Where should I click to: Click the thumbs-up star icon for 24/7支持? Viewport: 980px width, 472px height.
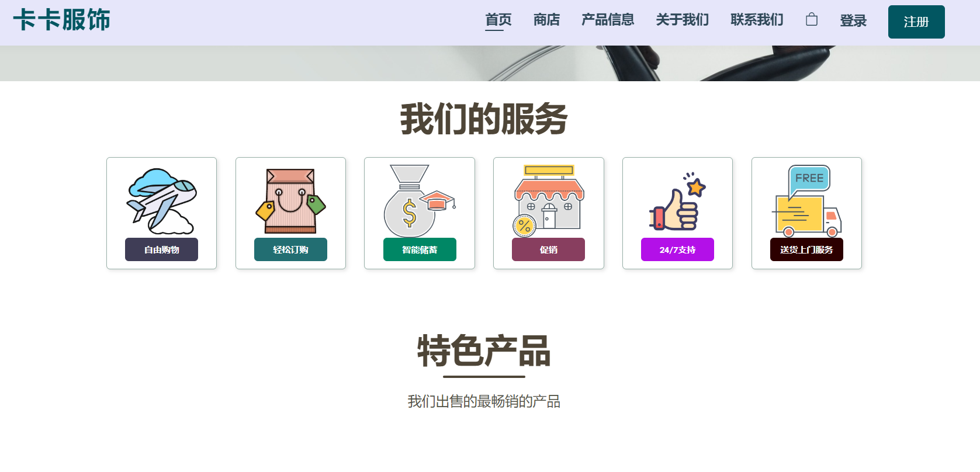pyautogui.click(x=677, y=201)
